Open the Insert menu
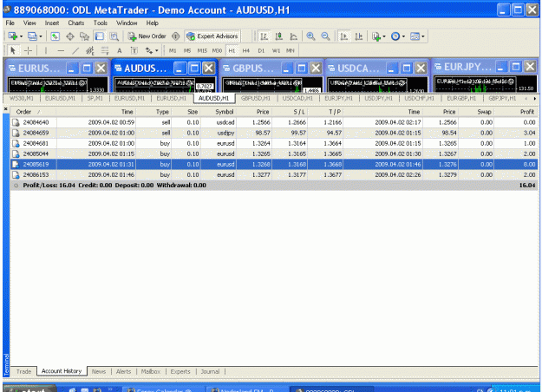542x392 pixels. (52, 23)
